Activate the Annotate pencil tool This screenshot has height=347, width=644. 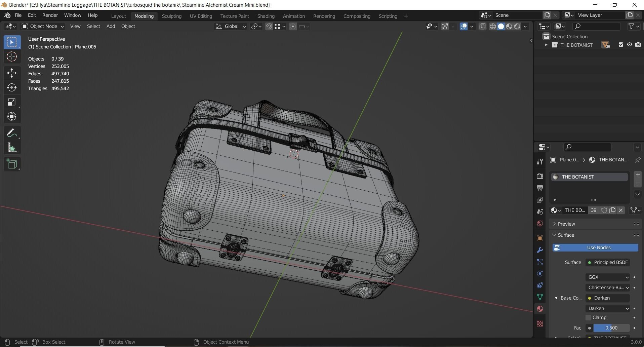(12, 133)
